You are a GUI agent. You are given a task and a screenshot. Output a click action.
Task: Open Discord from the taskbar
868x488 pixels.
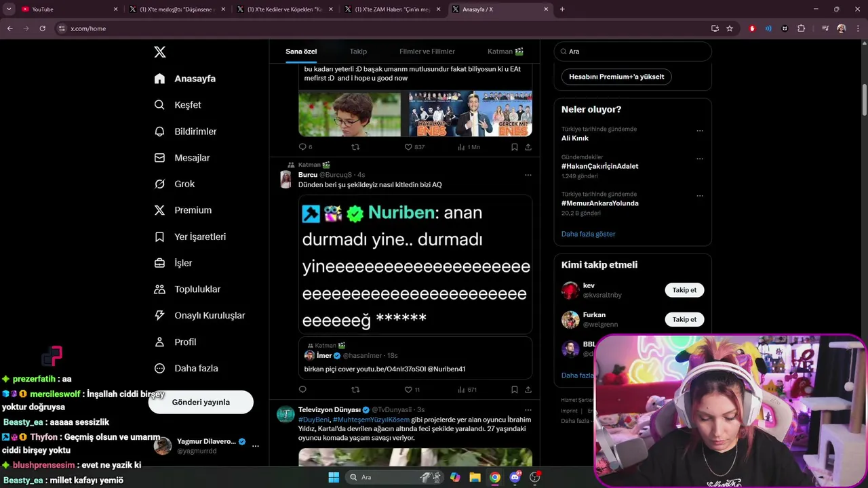coord(515,477)
